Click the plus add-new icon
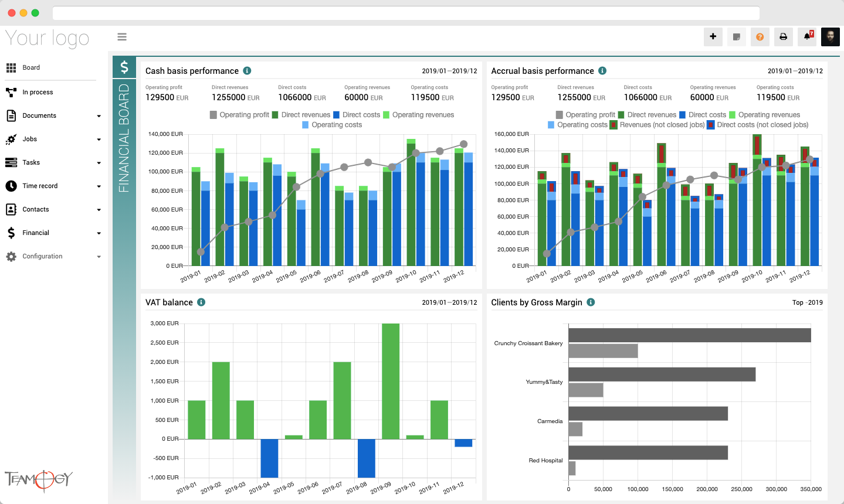844x504 pixels. coord(713,36)
